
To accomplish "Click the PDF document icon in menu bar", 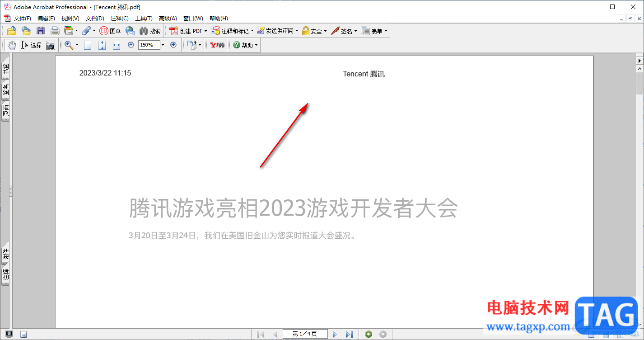I will tap(7, 19).
